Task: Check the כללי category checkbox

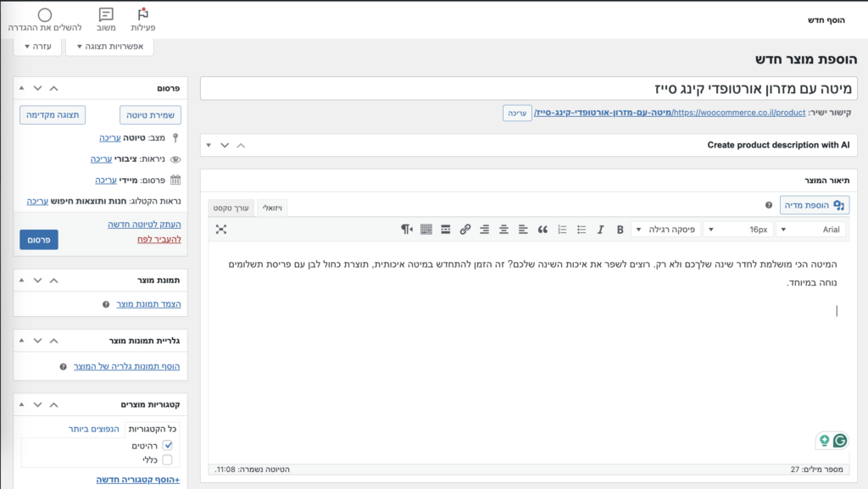Action: click(x=167, y=459)
